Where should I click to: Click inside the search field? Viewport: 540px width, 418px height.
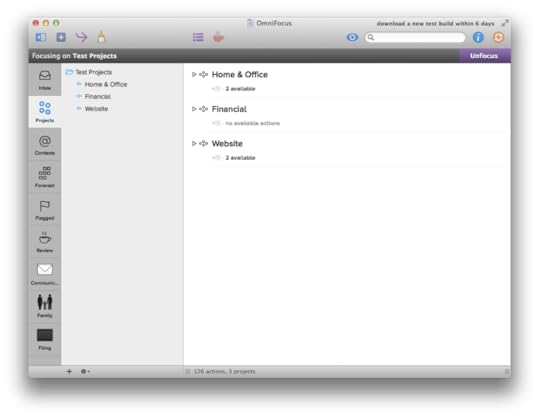pyautogui.click(x=415, y=37)
